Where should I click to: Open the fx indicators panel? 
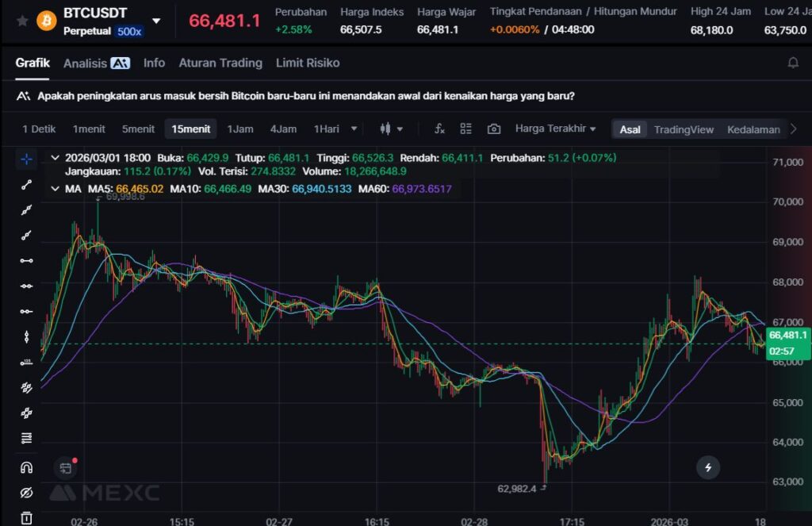tap(439, 129)
